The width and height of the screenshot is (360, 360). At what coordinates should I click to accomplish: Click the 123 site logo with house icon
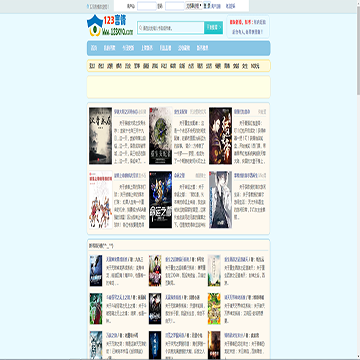[x=110, y=26]
